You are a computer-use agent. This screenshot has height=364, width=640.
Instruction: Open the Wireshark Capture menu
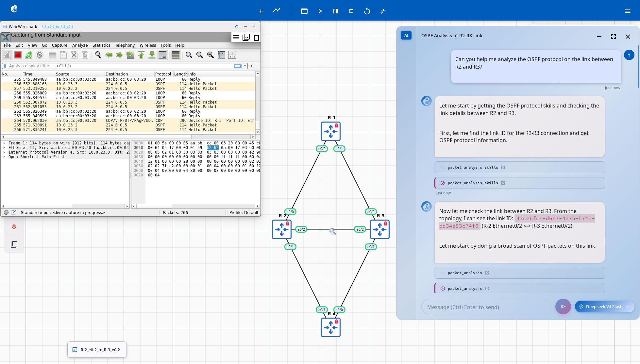(x=59, y=45)
